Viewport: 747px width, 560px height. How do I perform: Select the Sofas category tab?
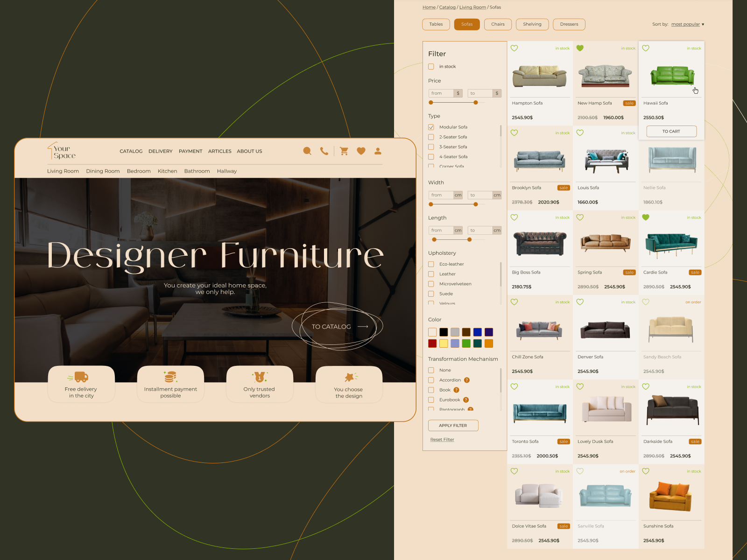click(467, 24)
